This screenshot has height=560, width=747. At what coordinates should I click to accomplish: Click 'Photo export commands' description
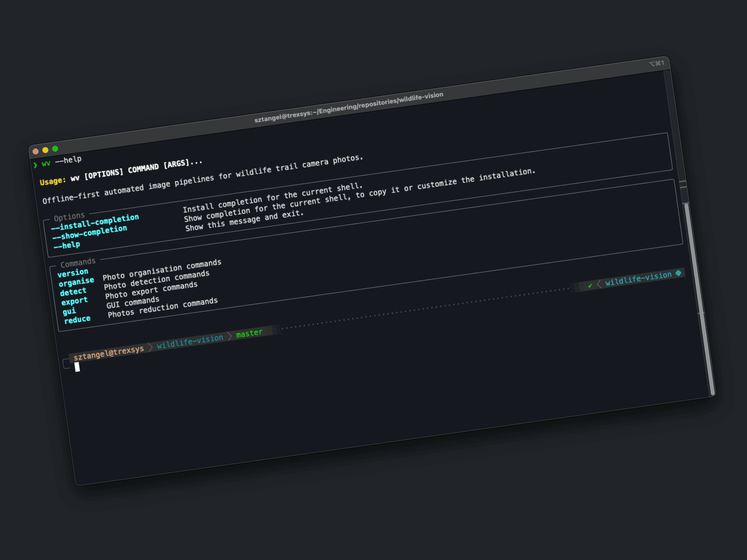coord(151,290)
